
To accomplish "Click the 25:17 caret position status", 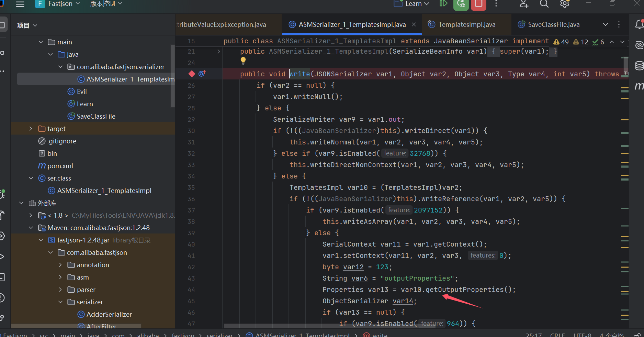I will click(x=533, y=335).
